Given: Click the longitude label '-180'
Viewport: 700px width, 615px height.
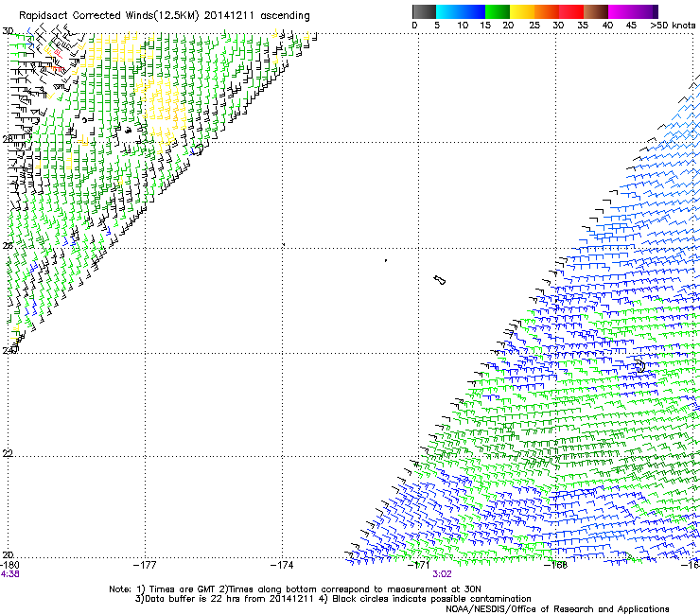Looking at the screenshot, I should [x=9, y=565].
